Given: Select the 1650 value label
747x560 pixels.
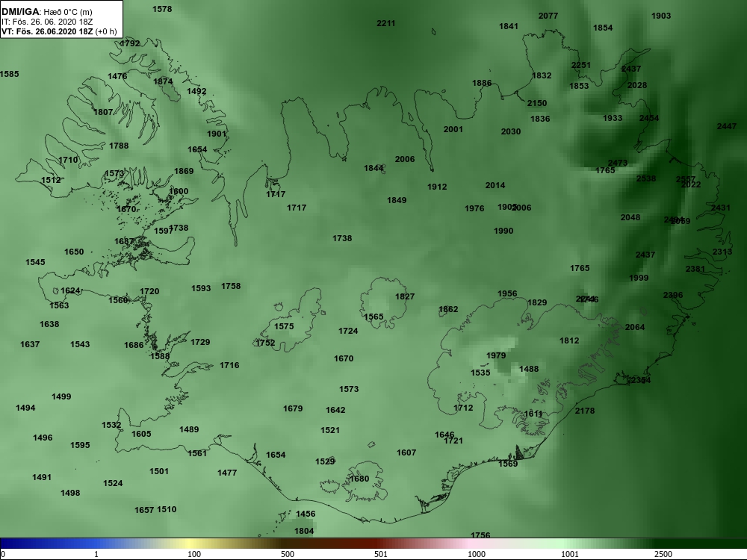Looking at the screenshot, I should click(74, 252).
